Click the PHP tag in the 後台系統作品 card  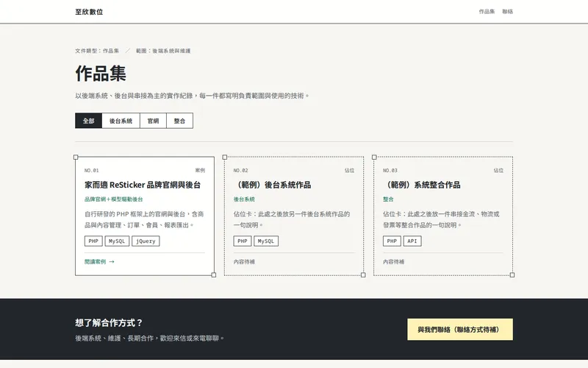(243, 241)
